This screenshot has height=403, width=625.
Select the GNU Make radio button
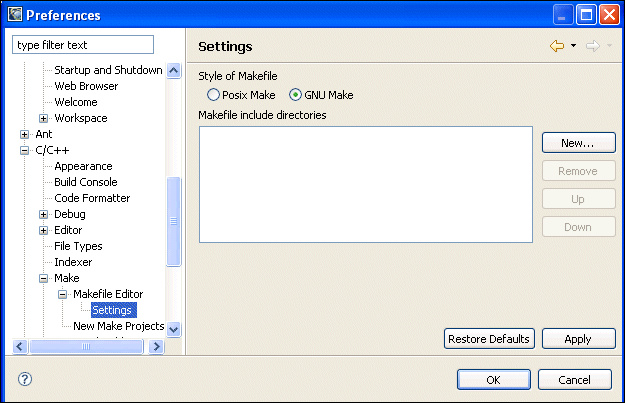295,95
